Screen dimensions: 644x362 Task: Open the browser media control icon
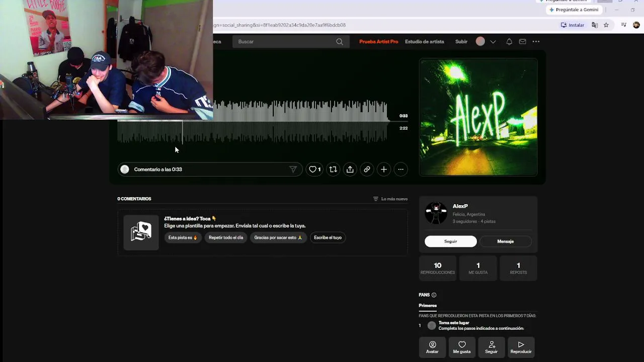pos(624,25)
